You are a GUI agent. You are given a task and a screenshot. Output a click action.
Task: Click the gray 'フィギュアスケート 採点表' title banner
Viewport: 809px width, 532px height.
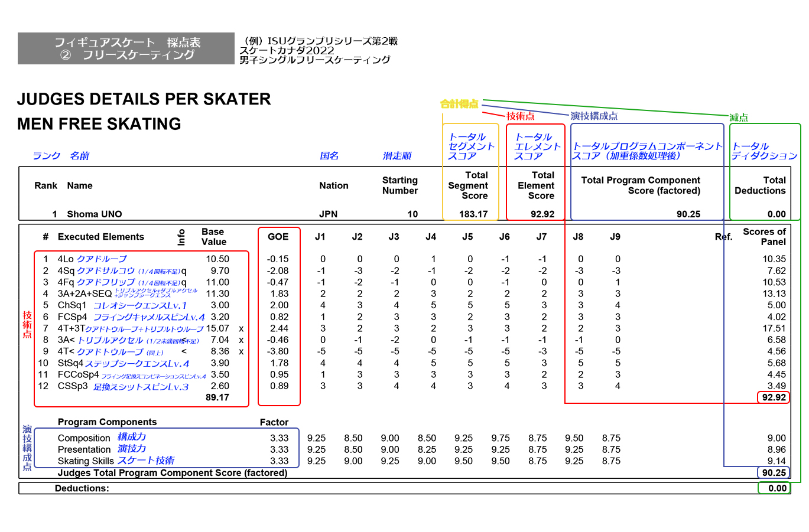pos(126,48)
